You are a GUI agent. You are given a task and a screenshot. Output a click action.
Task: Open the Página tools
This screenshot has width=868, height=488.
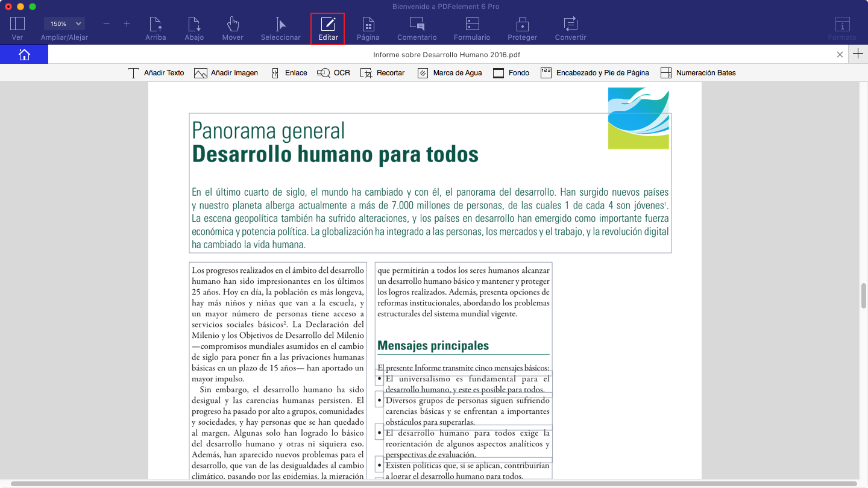[368, 29]
